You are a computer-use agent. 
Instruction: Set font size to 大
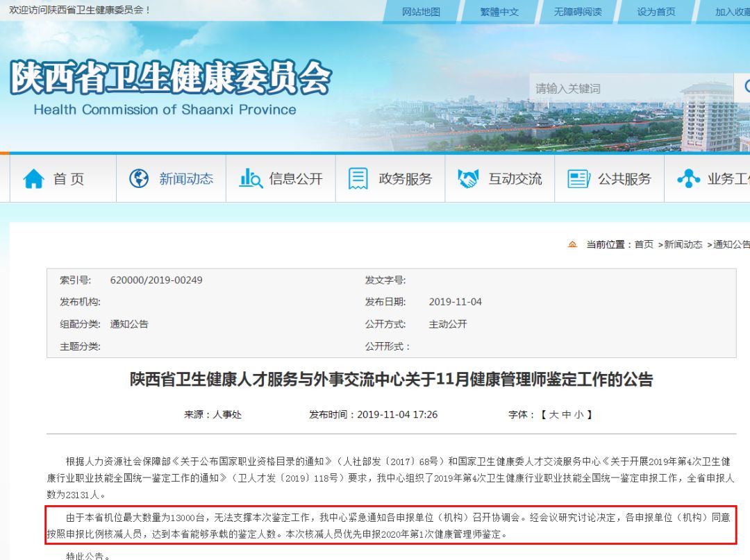553,414
